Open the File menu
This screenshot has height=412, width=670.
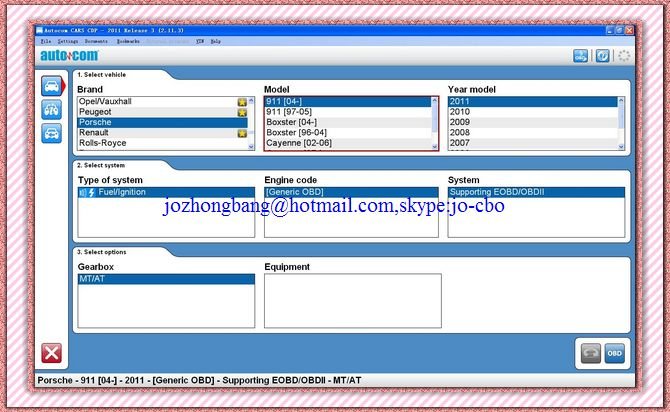(46, 41)
